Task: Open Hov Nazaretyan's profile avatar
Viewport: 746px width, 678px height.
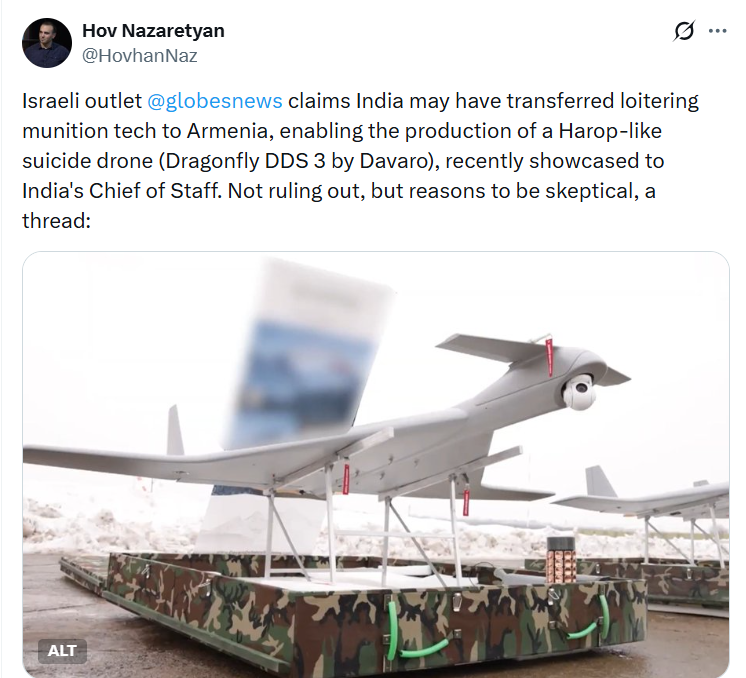Action: click(x=47, y=43)
